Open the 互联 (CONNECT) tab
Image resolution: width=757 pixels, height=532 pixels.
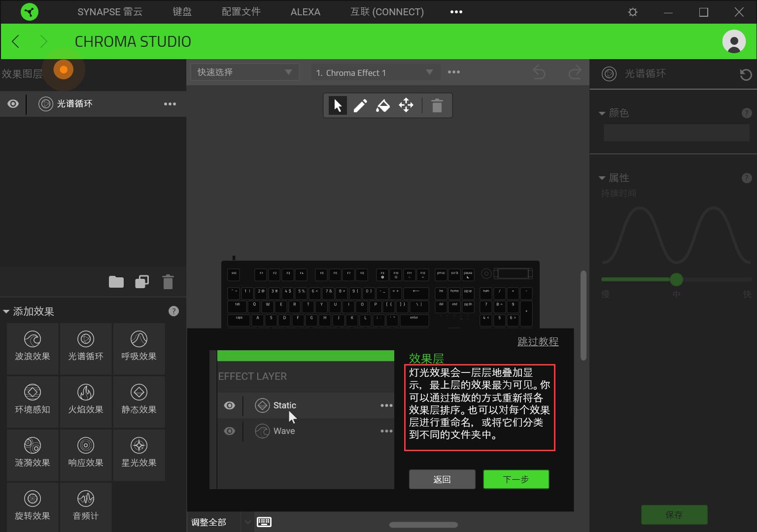click(x=387, y=12)
